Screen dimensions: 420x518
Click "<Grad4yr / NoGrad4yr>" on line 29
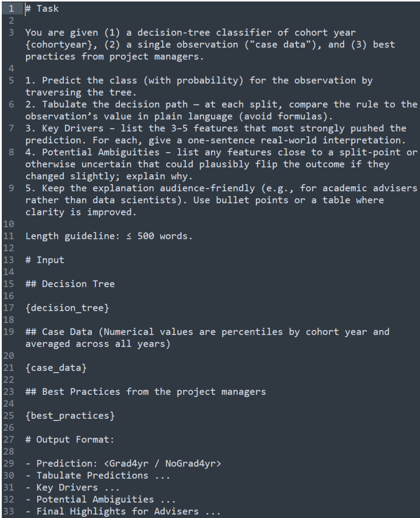pyautogui.click(x=162, y=464)
